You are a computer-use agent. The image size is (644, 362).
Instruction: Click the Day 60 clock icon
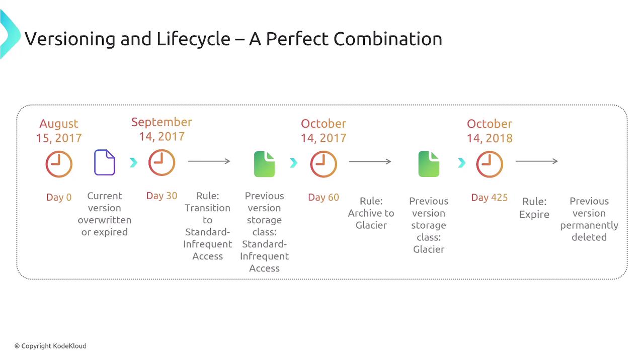[324, 164]
